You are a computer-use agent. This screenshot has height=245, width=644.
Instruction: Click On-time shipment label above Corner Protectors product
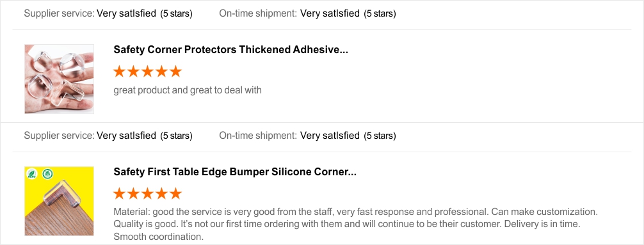(x=258, y=13)
